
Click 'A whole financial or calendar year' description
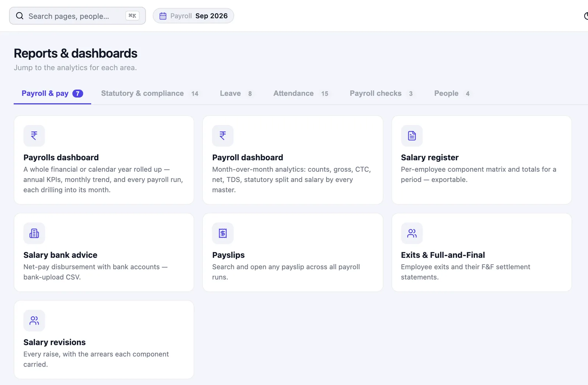pyautogui.click(x=103, y=179)
